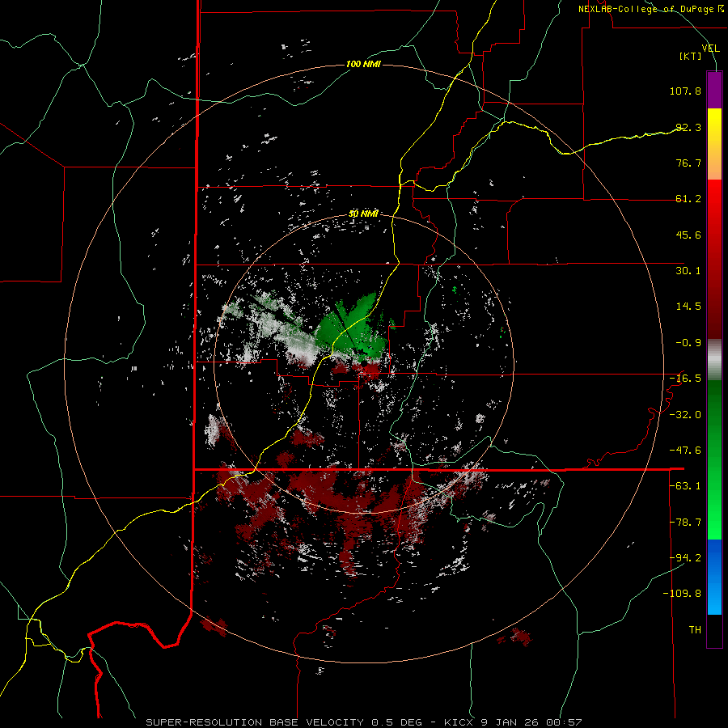Click the -109.8 velocity scale value
This screenshot has width=728, height=728.
[682, 594]
